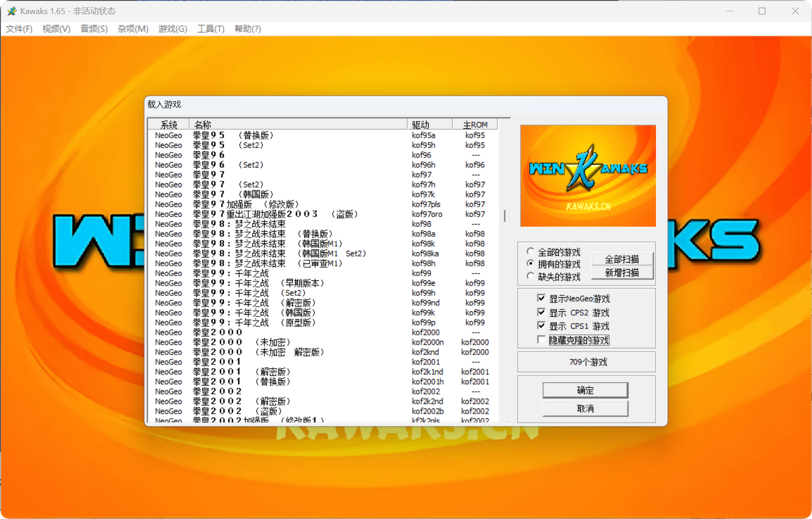812x519 pixels.
Task: Select the game row with driver kof2k2nd
Action: [x=323, y=401]
